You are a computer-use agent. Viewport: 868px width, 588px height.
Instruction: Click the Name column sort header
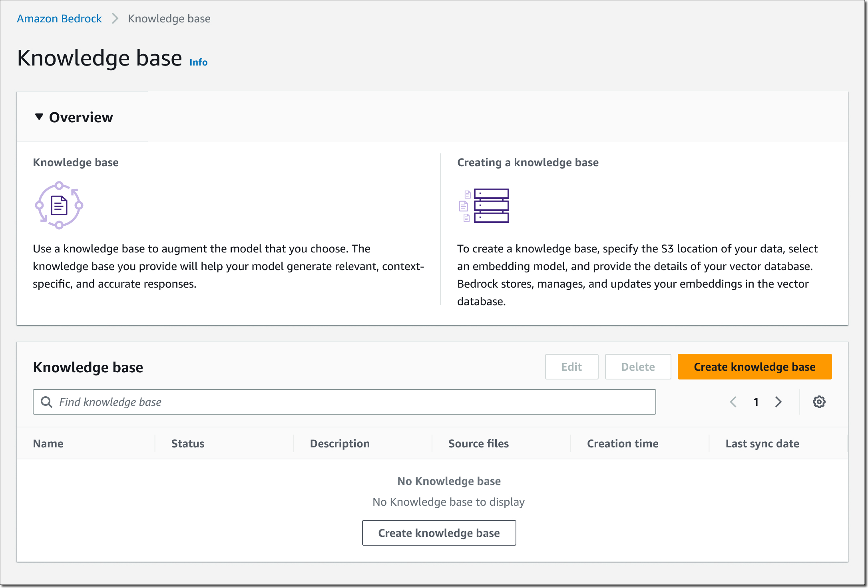click(x=47, y=442)
